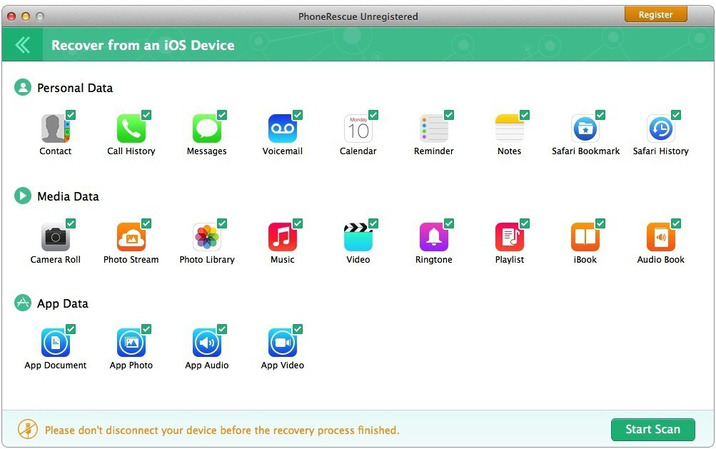Select the Voicemail icon
Screen dimensions: 716x449
[x=282, y=129]
